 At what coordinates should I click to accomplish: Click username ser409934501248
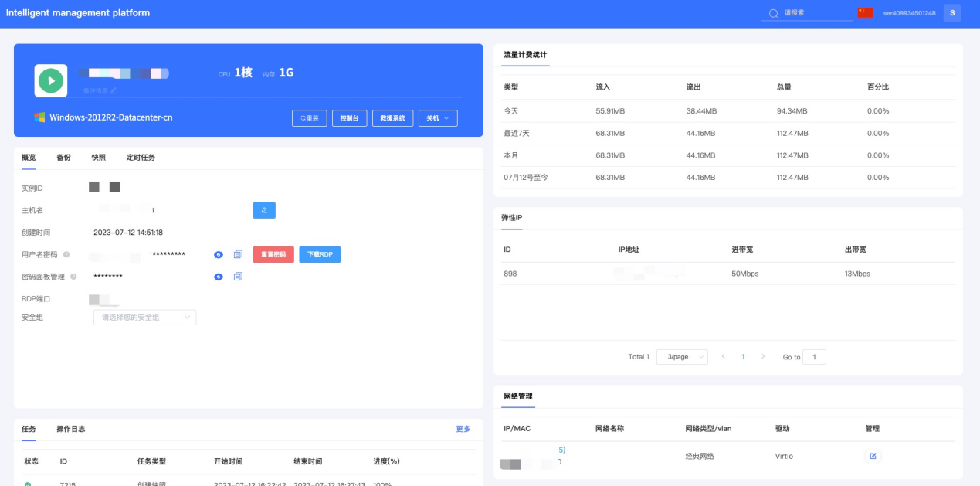(x=909, y=13)
